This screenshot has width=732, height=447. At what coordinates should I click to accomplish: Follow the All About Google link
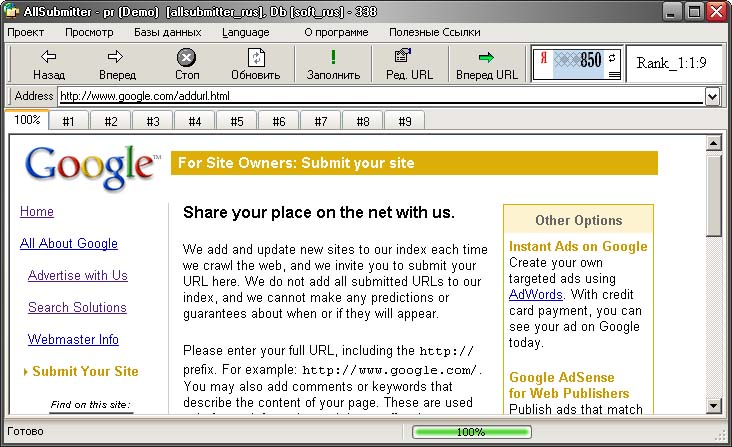[x=69, y=244]
